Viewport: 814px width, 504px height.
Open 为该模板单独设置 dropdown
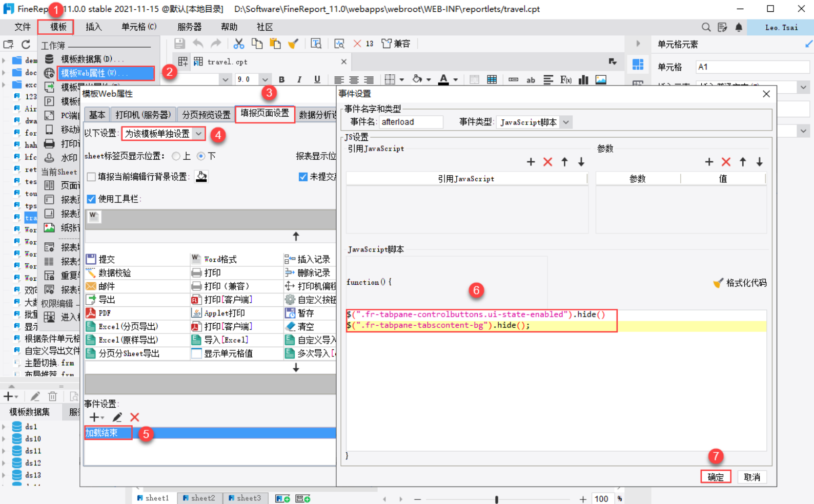click(198, 134)
